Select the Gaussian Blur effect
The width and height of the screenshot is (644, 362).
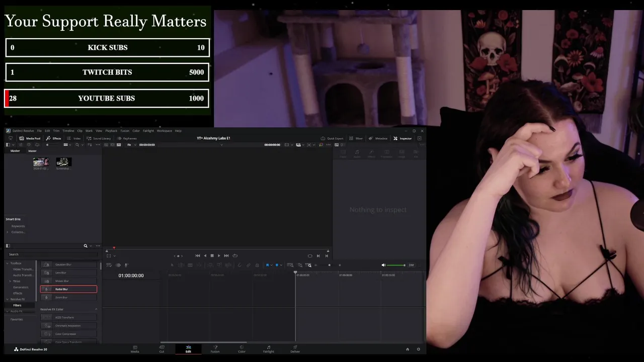pos(69,264)
